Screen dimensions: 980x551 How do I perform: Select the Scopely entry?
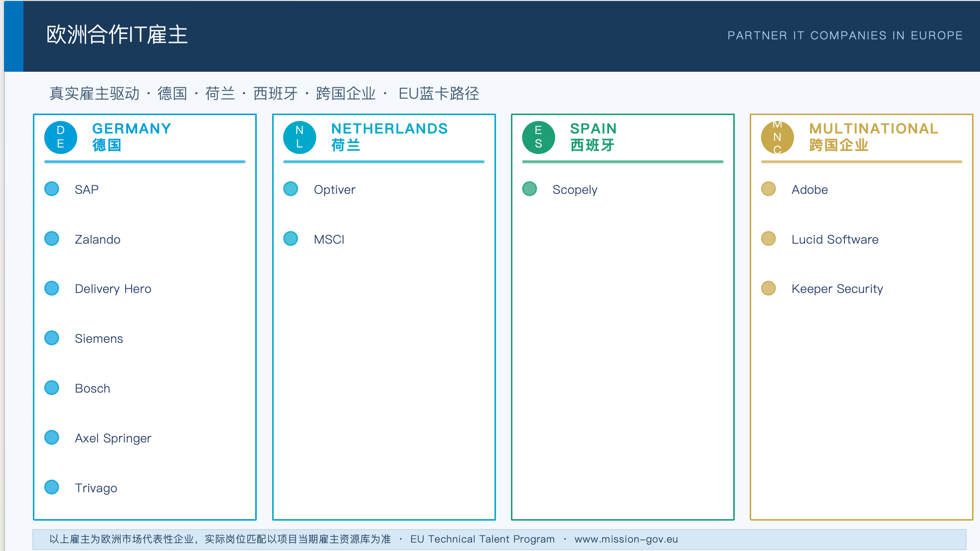pyautogui.click(x=575, y=190)
